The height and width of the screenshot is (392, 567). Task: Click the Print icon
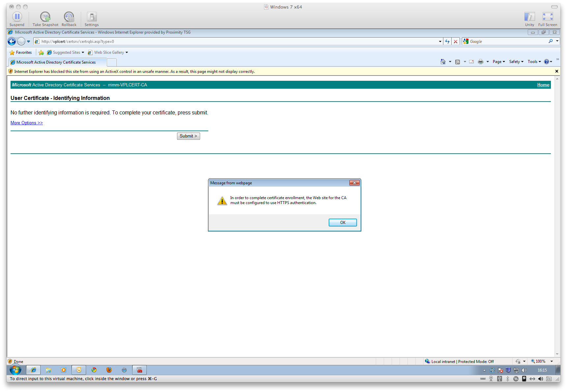pos(481,62)
